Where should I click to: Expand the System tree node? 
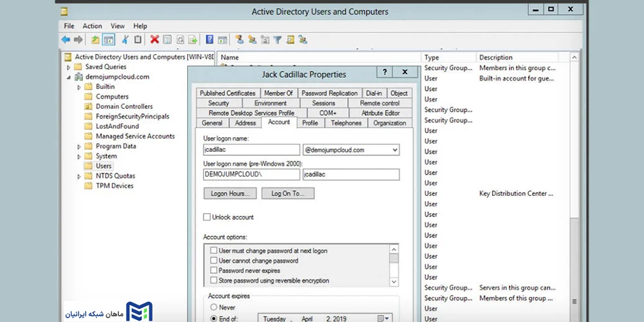pyautogui.click(x=79, y=156)
